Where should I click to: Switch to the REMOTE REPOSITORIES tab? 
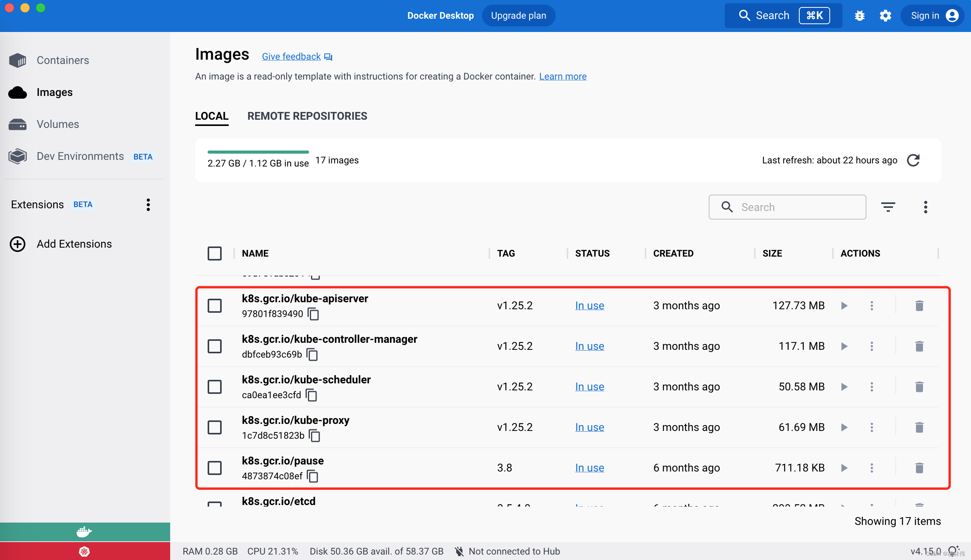(307, 116)
